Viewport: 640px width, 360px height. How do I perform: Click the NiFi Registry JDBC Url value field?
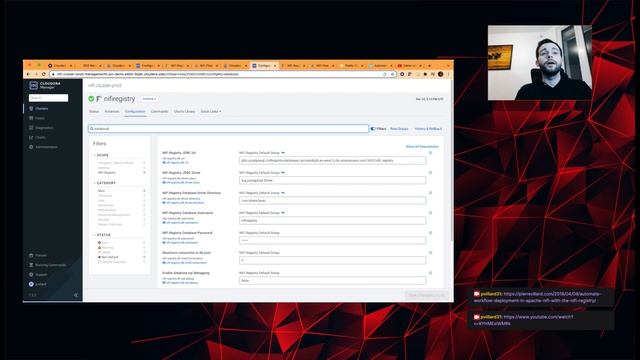click(x=332, y=160)
